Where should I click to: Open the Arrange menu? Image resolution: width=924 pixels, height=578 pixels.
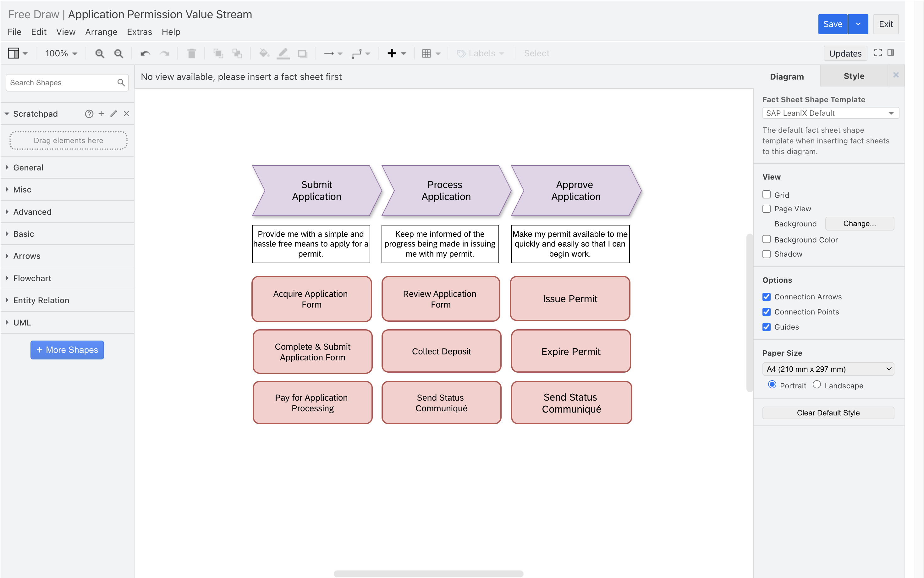point(101,32)
